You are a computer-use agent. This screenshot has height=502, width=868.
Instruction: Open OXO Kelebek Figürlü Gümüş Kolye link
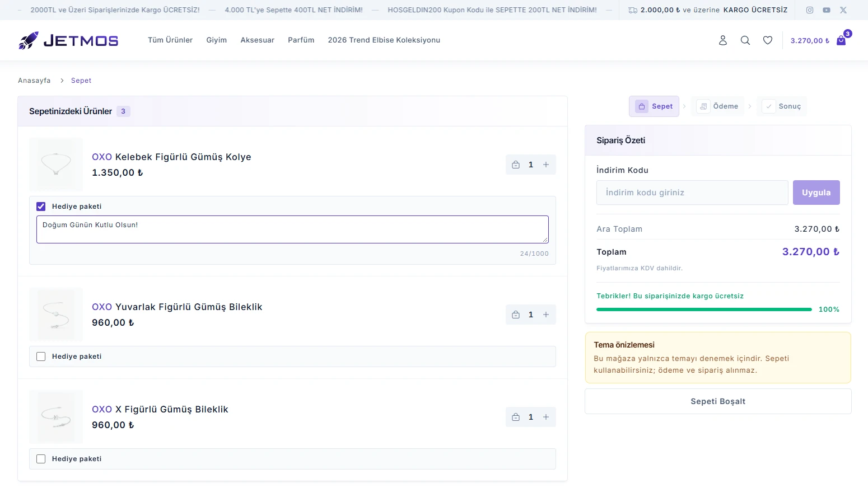(171, 157)
